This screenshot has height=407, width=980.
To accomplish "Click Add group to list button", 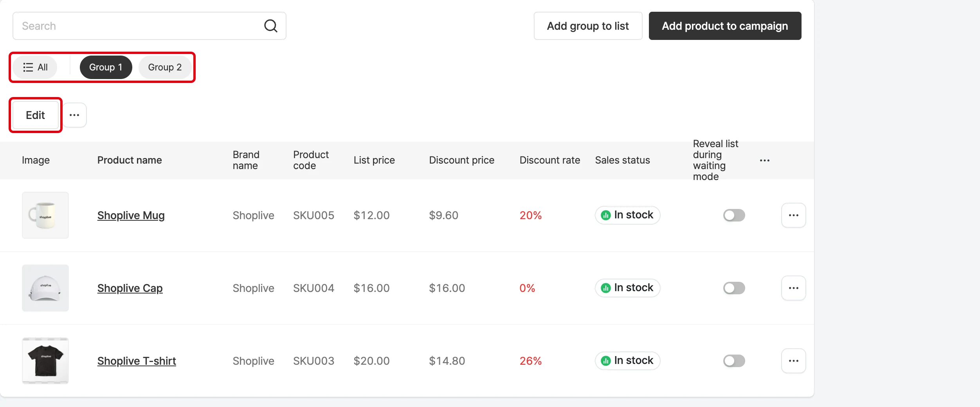I will 588,26.
